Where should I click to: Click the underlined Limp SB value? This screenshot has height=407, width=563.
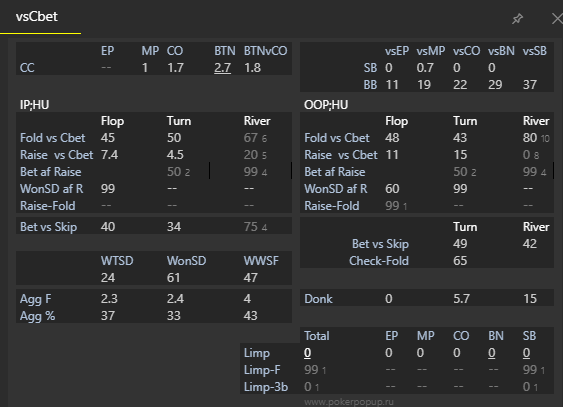click(526, 353)
